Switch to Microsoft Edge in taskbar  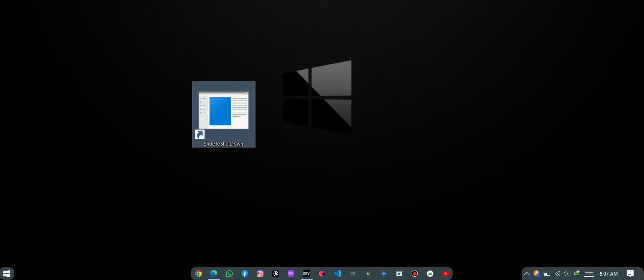tap(214, 274)
